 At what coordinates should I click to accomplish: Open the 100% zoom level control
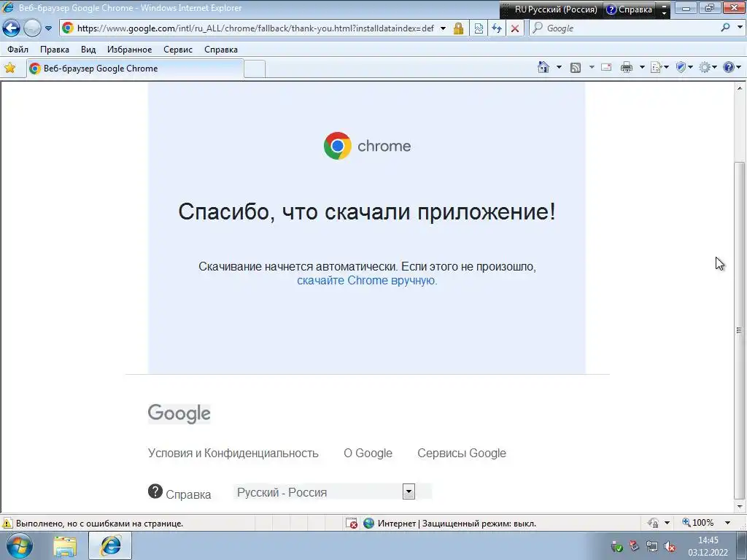point(698,523)
